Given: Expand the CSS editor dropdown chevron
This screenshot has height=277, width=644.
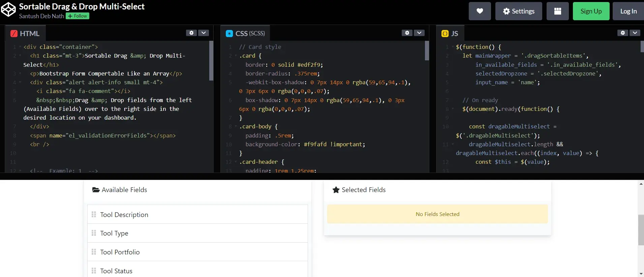Looking at the screenshot, I should coord(419,33).
